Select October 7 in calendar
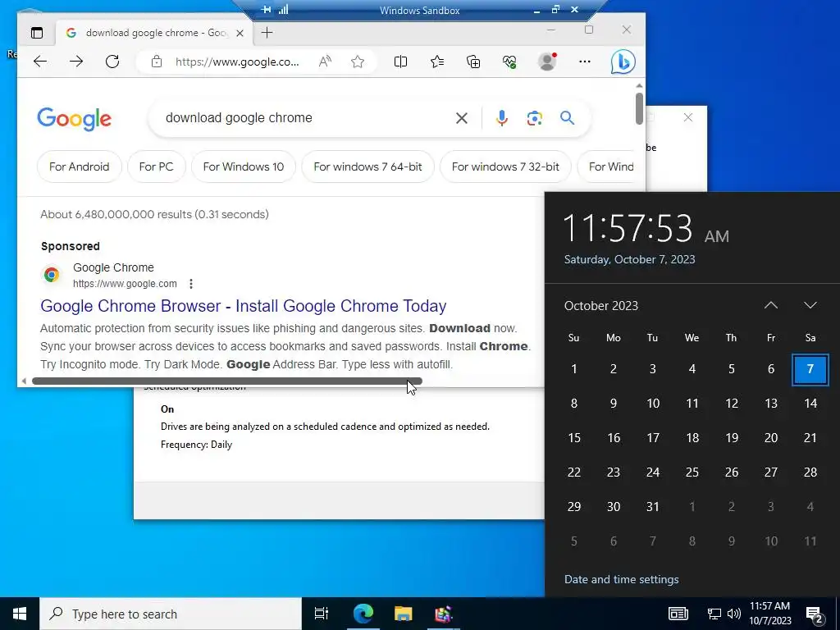 [x=810, y=369]
